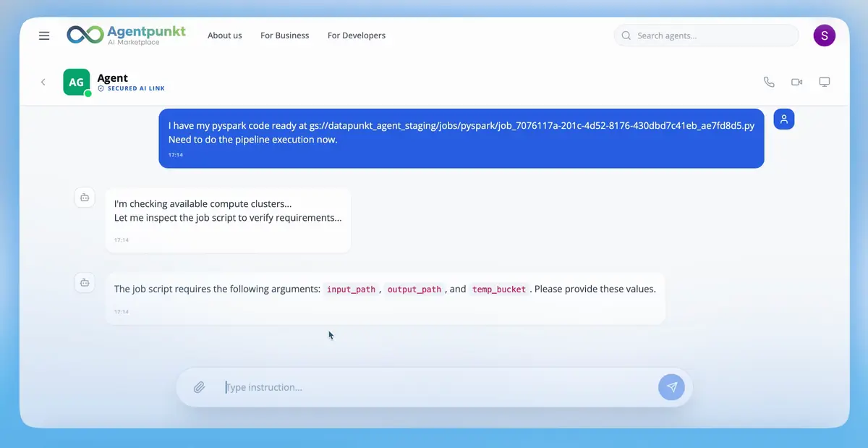Open the screen share monitor icon
Viewport: 868px width, 448px height.
click(824, 82)
